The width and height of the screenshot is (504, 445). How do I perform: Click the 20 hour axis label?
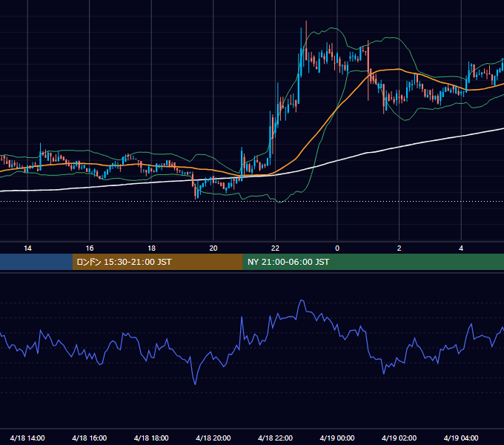click(x=213, y=248)
